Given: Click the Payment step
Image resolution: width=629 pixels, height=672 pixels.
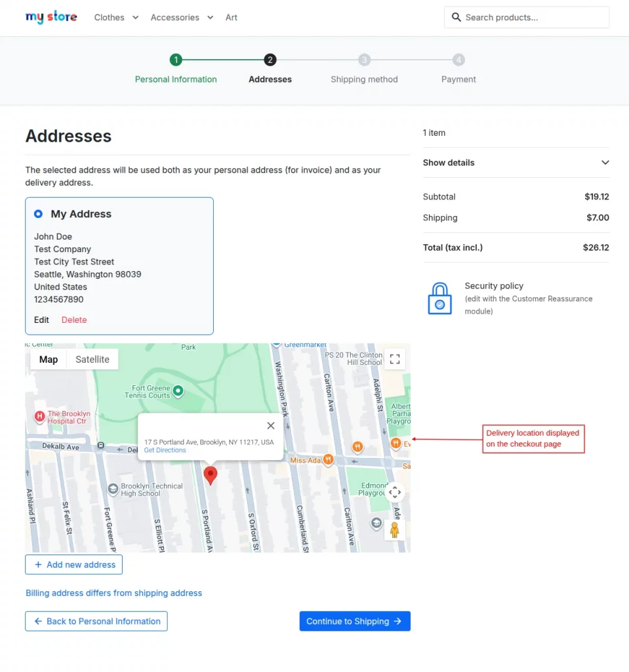Looking at the screenshot, I should 458,69.
